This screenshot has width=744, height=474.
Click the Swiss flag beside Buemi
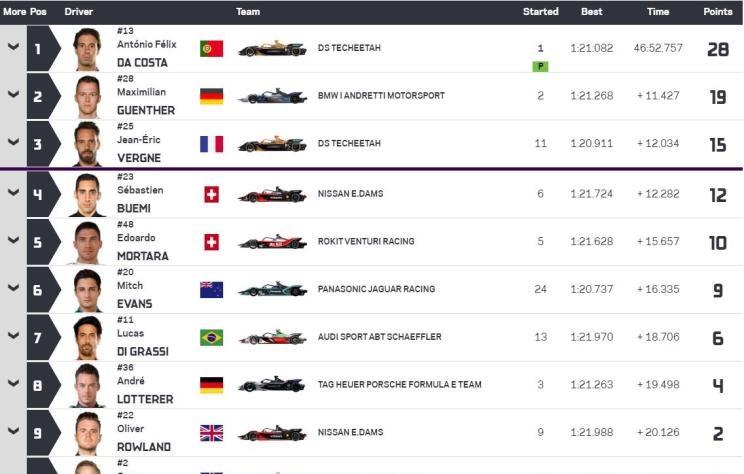tap(212, 195)
